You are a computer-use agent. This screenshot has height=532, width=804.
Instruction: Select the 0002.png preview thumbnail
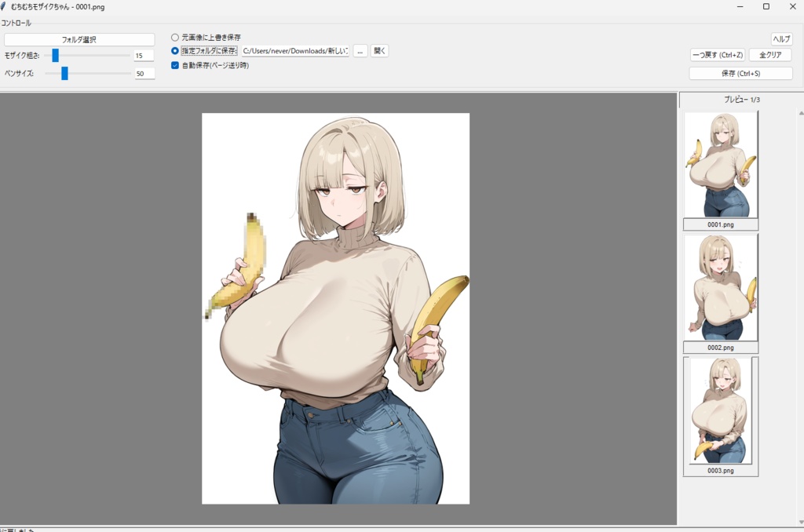(x=720, y=288)
